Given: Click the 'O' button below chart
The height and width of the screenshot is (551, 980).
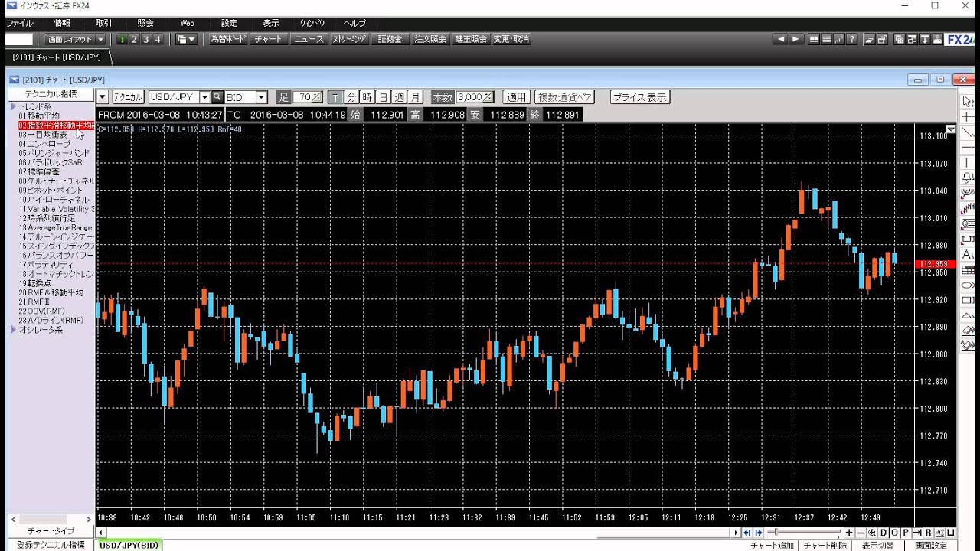Looking at the screenshot, I should coord(894,533).
